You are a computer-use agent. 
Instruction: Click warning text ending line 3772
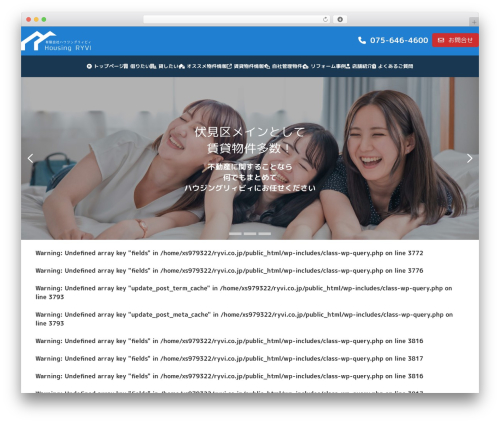(229, 253)
